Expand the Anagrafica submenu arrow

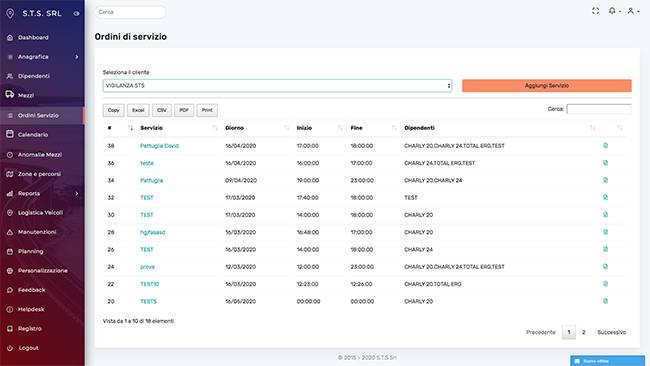pyautogui.click(x=77, y=57)
